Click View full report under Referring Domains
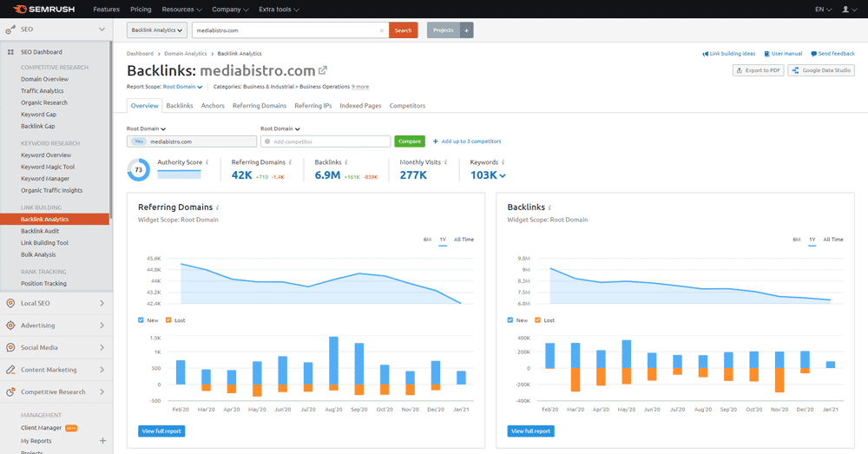The image size is (868, 454). pyautogui.click(x=161, y=431)
